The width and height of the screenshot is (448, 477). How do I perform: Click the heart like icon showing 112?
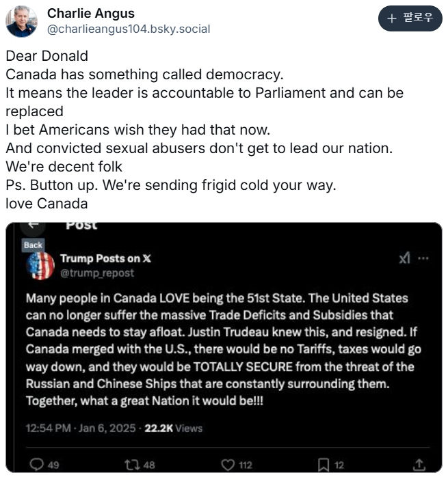click(x=228, y=465)
